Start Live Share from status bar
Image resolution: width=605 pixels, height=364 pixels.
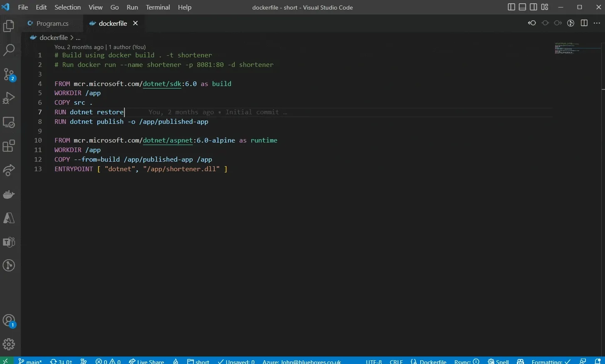146,361
